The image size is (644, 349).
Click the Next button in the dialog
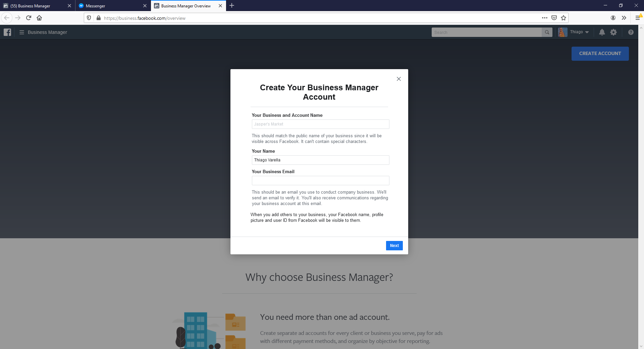click(x=394, y=246)
